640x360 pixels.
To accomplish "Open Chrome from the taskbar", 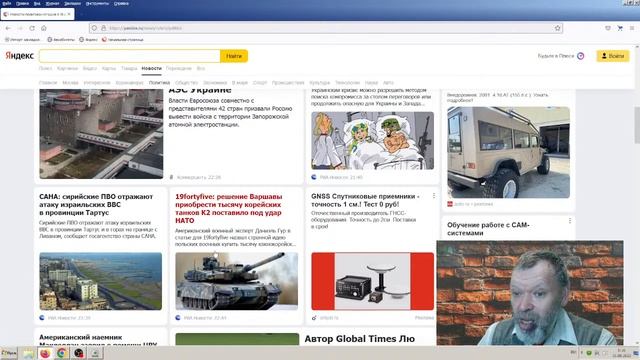I will (x=62, y=353).
